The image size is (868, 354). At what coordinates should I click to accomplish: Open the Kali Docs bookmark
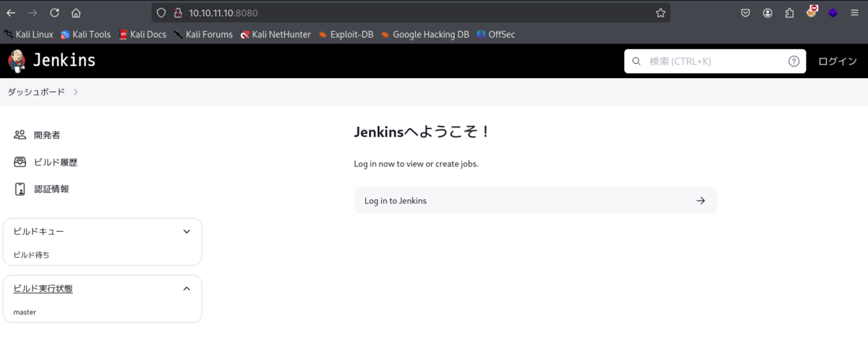(142, 34)
